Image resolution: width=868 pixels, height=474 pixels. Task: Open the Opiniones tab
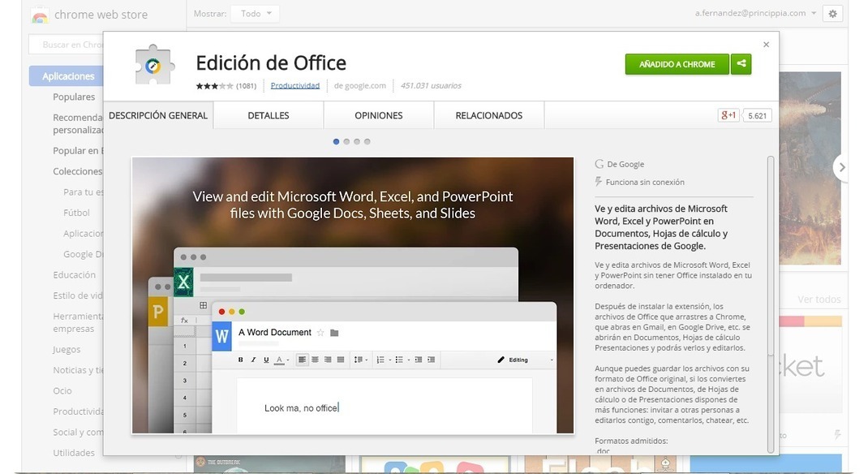[378, 115]
